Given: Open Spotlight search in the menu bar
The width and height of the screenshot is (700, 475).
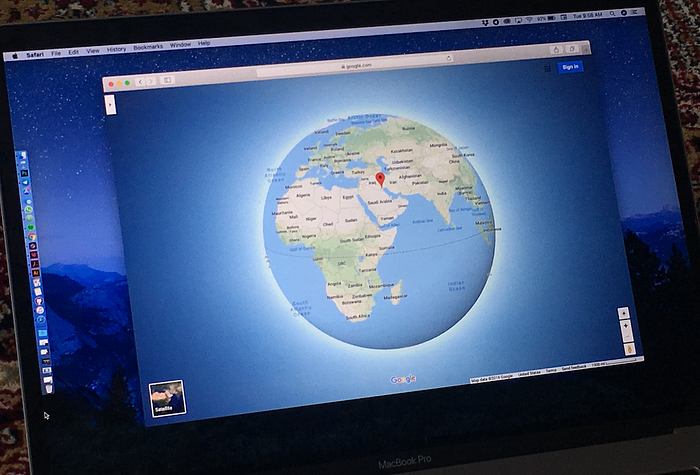Looking at the screenshot, I should pos(612,13).
